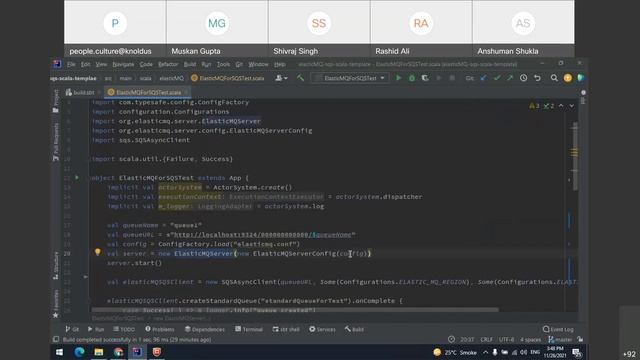
Task: Click the orange IDE update icon
Action: (567, 78)
